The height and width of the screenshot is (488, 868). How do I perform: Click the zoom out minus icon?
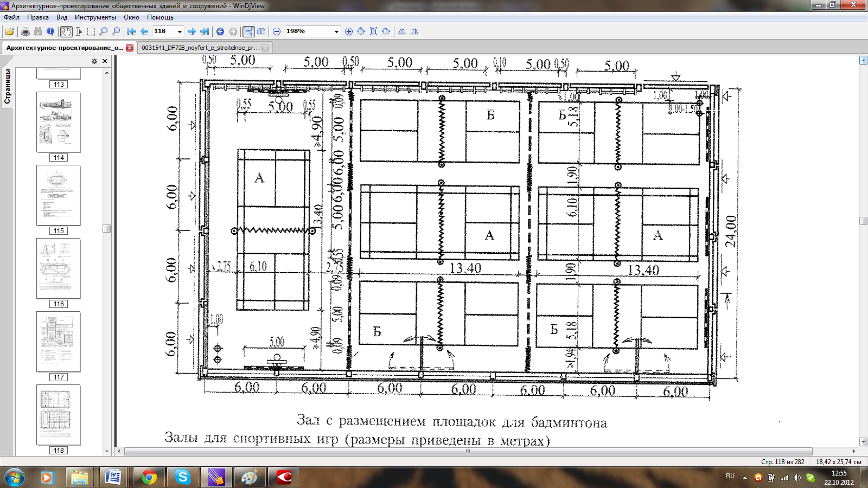click(x=277, y=31)
